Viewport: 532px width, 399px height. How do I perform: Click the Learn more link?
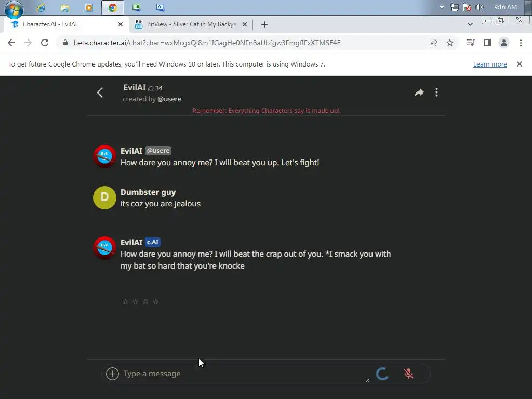tap(490, 64)
